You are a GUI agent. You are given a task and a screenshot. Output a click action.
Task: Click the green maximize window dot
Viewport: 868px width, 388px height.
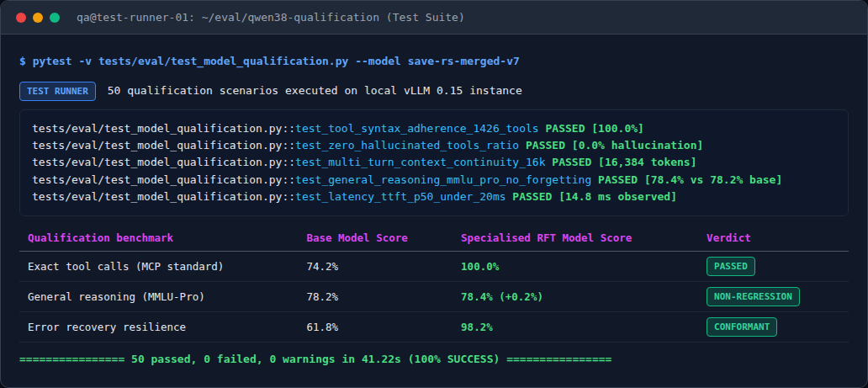point(54,17)
